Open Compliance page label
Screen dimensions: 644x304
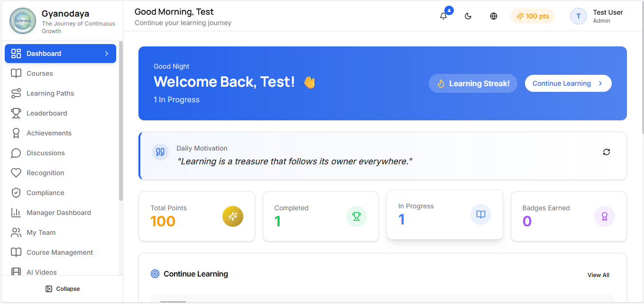pyautogui.click(x=45, y=193)
